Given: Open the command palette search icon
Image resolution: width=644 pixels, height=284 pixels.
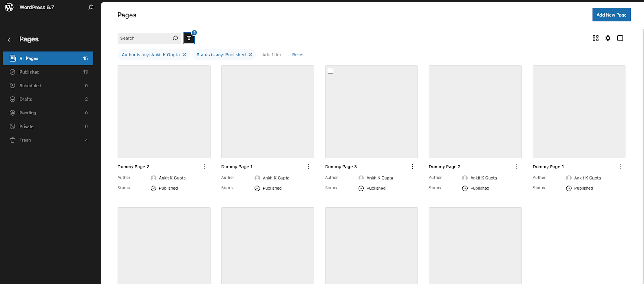Looking at the screenshot, I should 91,7.
